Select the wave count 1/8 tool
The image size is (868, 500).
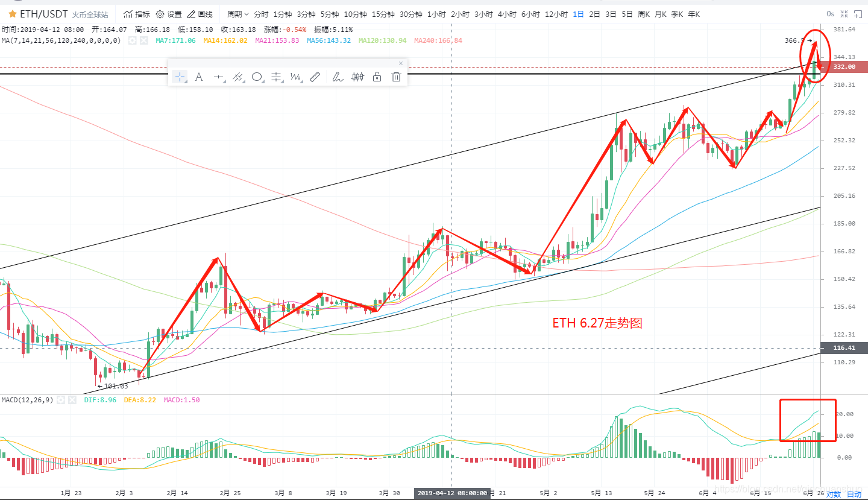(296, 77)
